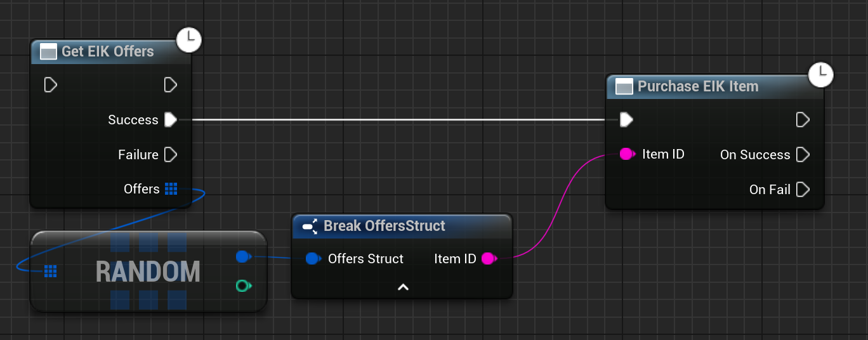The image size is (868, 340).
Task: Click the Item ID input pin on Purchase EIK Item
Action: click(627, 154)
